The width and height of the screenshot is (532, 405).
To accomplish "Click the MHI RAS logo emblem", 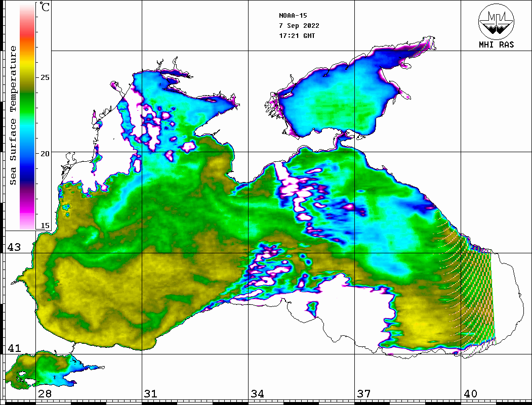I will click(x=496, y=21).
